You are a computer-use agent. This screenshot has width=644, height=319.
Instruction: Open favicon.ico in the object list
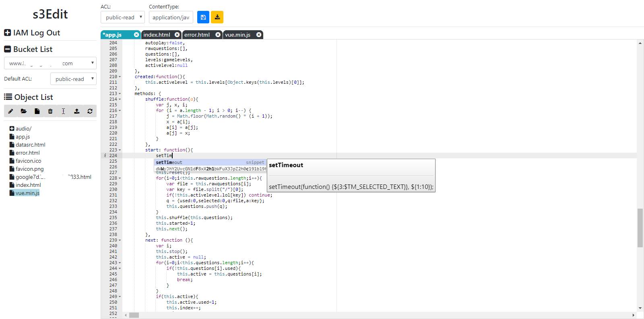(28, 161)
